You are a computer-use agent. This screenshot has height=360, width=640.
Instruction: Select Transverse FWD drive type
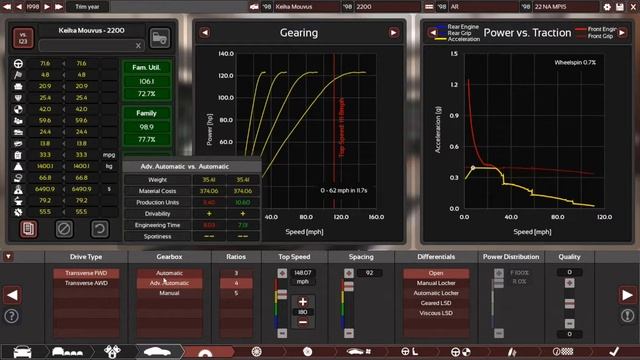click(x=86, y=273)
